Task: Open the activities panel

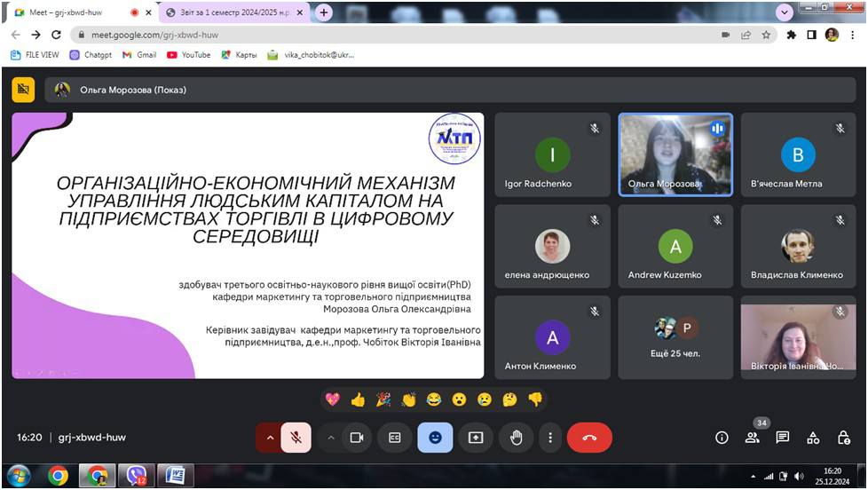Action: (x=813, y=438)
